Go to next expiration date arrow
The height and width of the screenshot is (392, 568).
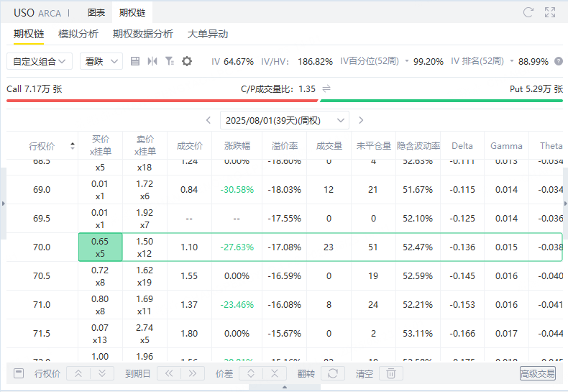(361, 120)
